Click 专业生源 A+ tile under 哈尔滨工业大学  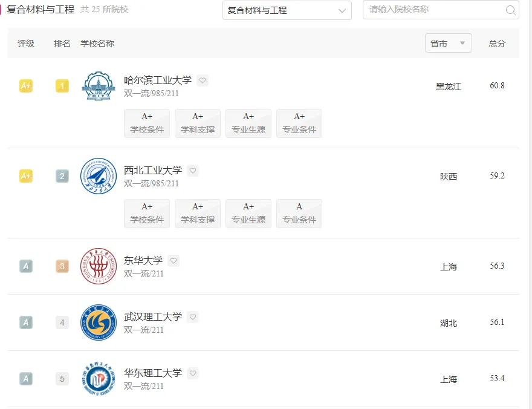click(x=248, y=123)
